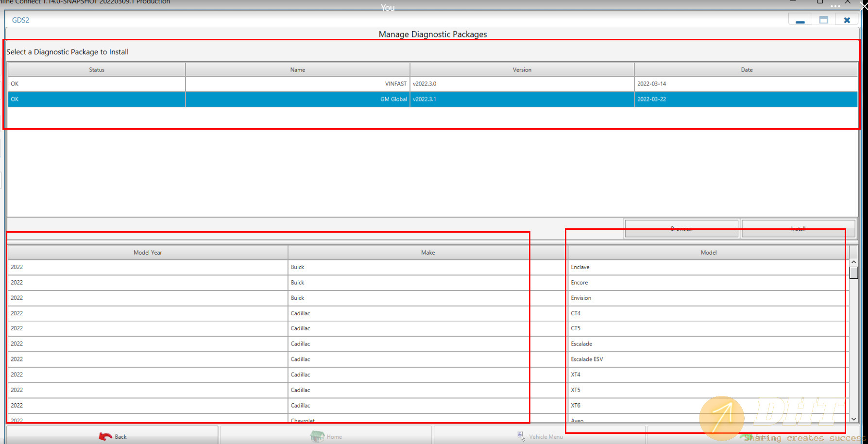Click the Make column header
868x444 pixels.
427,253
